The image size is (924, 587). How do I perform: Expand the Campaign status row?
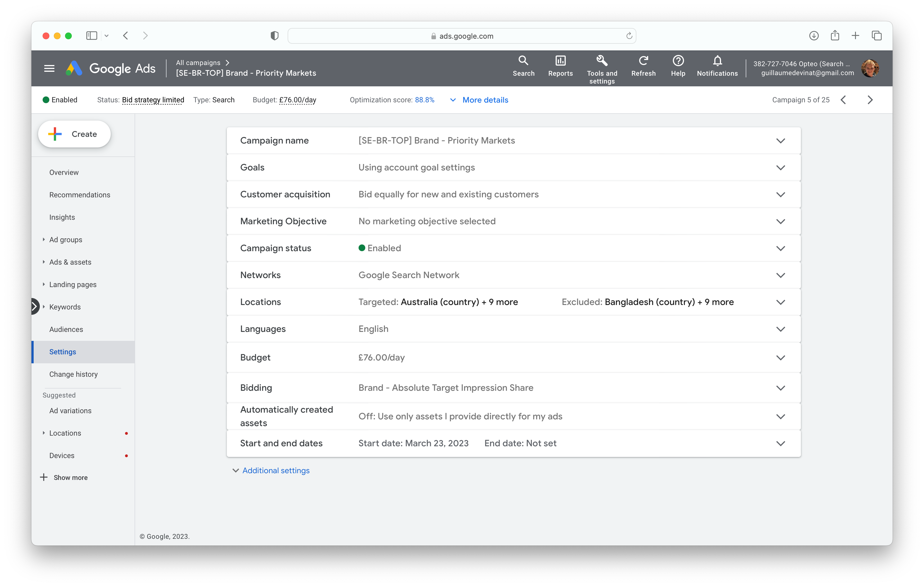click(x=780, y=248)
